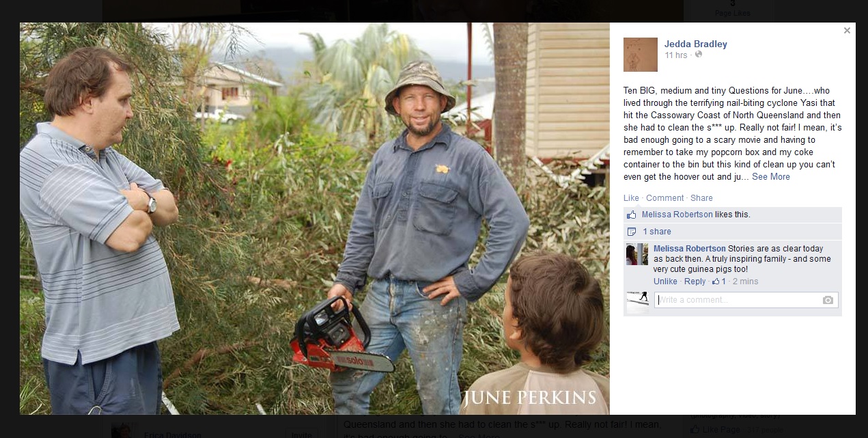Click the thumbs-up icon beside likes
Viewport: 868px width, 438px height.
coord(632,215)
